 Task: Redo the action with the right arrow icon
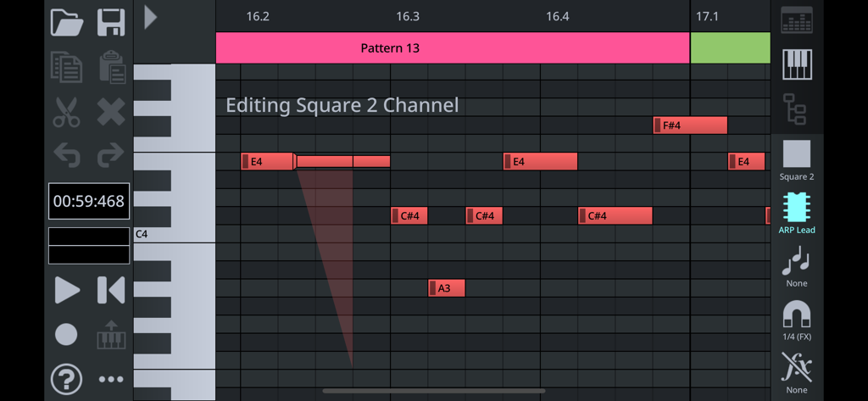[x=111, y=156]
